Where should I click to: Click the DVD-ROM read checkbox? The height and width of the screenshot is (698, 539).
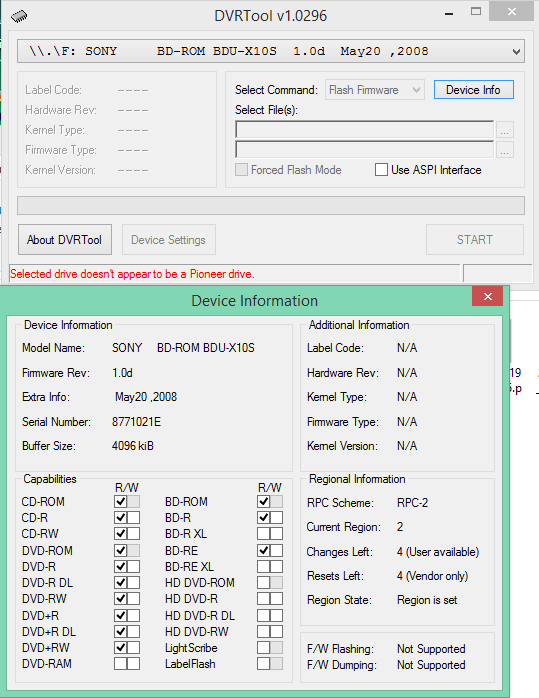pos(120,551)
